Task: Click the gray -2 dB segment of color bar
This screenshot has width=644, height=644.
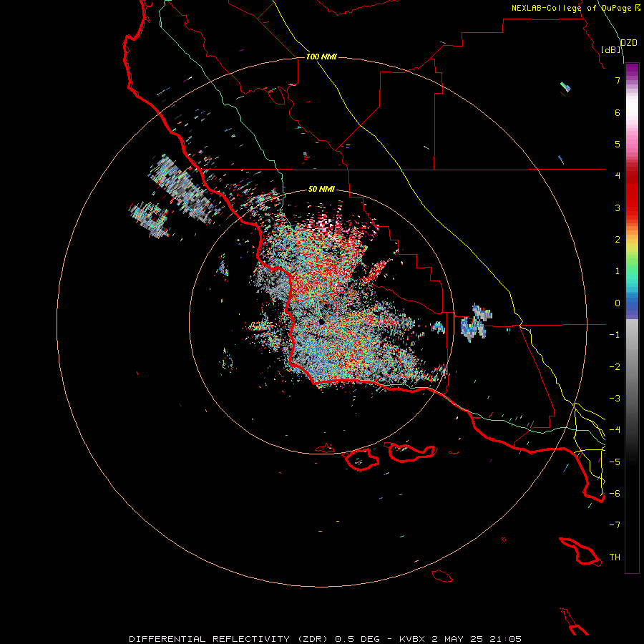Action: point(632,366)
